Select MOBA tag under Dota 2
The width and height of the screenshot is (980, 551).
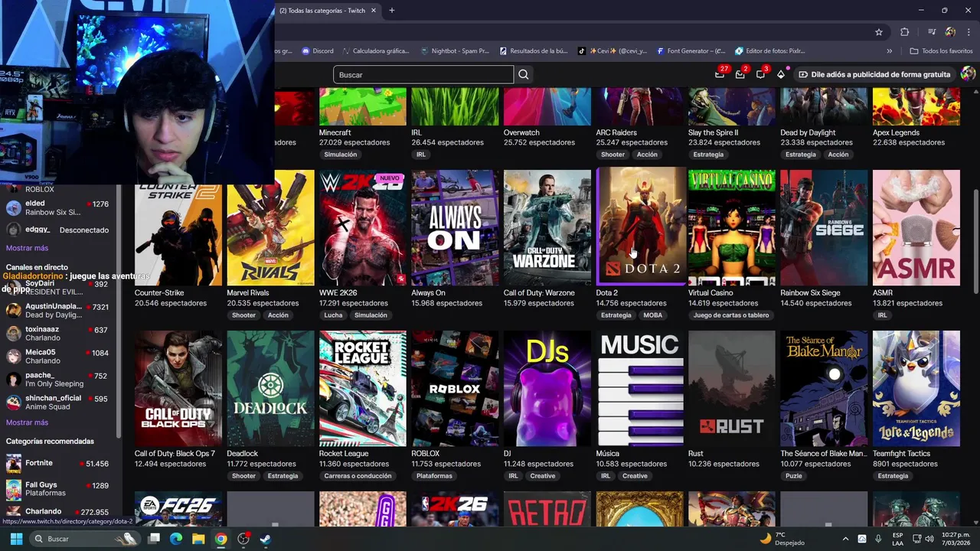653,315
